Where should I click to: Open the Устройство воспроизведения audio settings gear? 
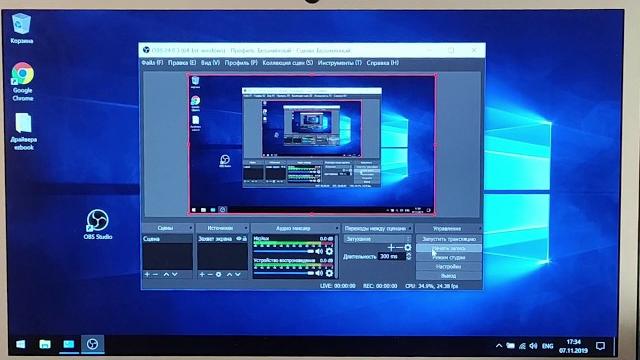[x=329, y=273]
